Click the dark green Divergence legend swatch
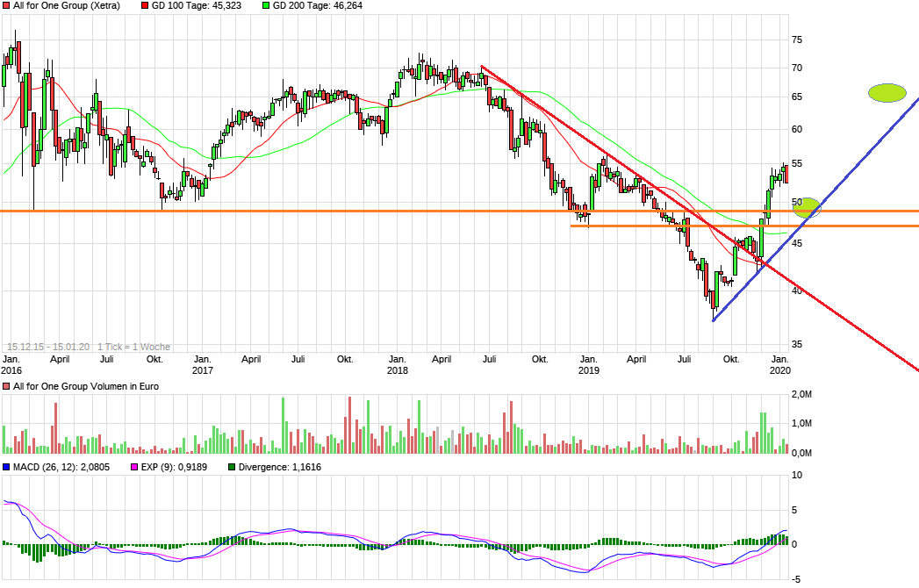This screenshot has width=919, height=588. [x=232, y=467]
